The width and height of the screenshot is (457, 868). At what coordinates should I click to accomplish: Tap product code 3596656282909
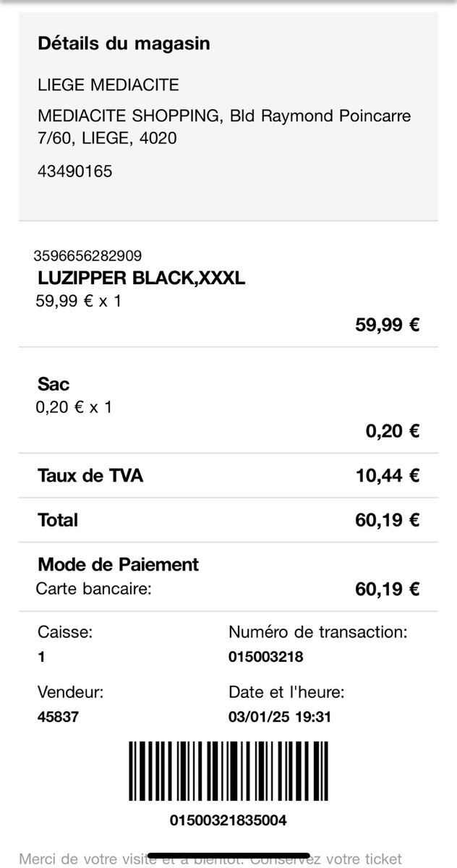click(x=87, y=255)
